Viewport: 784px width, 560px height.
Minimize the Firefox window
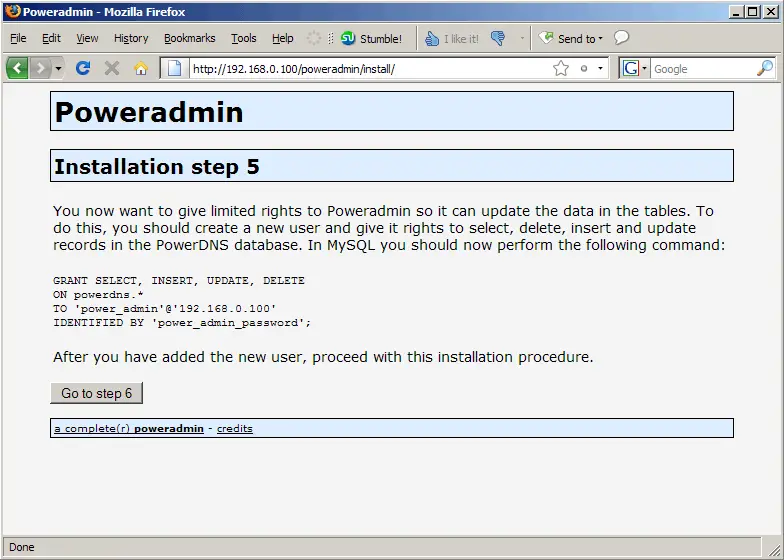pyautogui.click(x=735, y=12)
